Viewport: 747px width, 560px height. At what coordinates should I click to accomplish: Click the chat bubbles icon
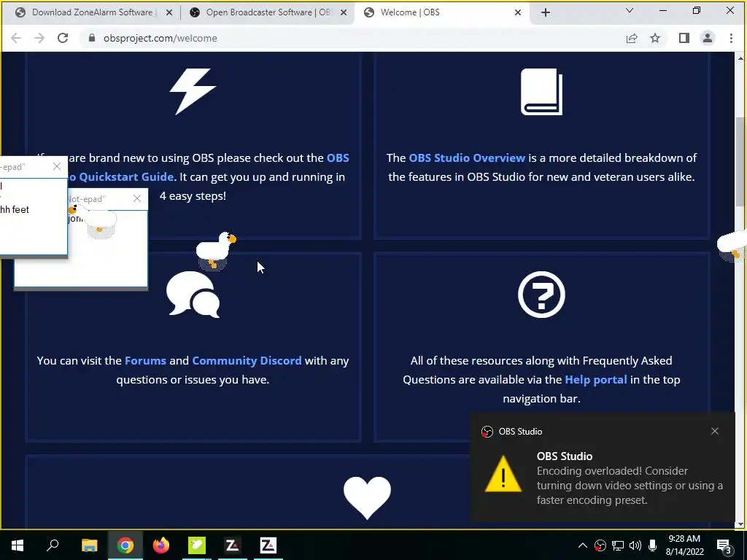[x=193, y=295]
